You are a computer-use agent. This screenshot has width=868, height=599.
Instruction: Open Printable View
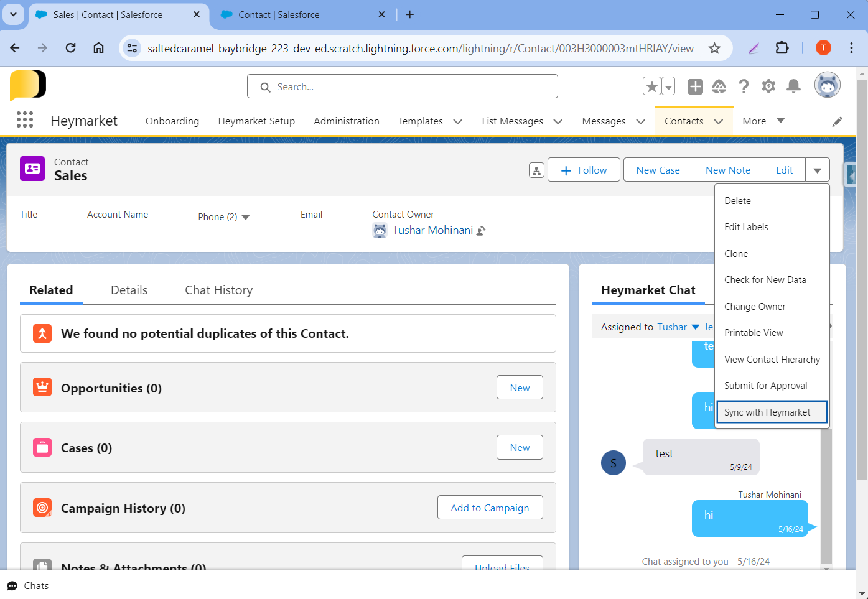[x=772, y=333]
